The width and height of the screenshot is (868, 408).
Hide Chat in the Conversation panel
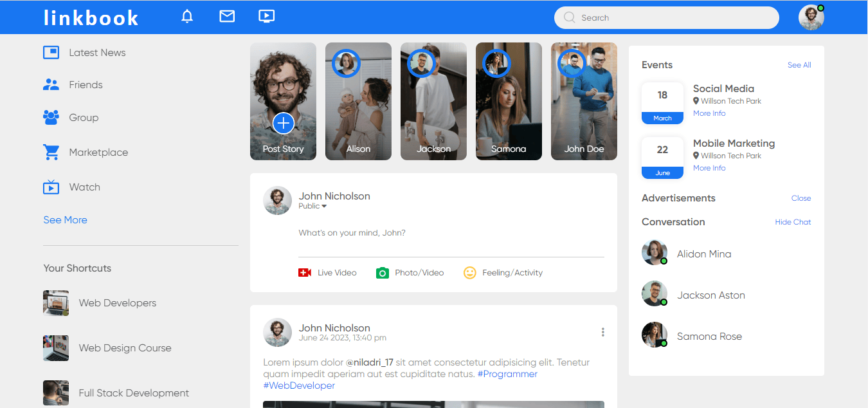coord(793,221)
